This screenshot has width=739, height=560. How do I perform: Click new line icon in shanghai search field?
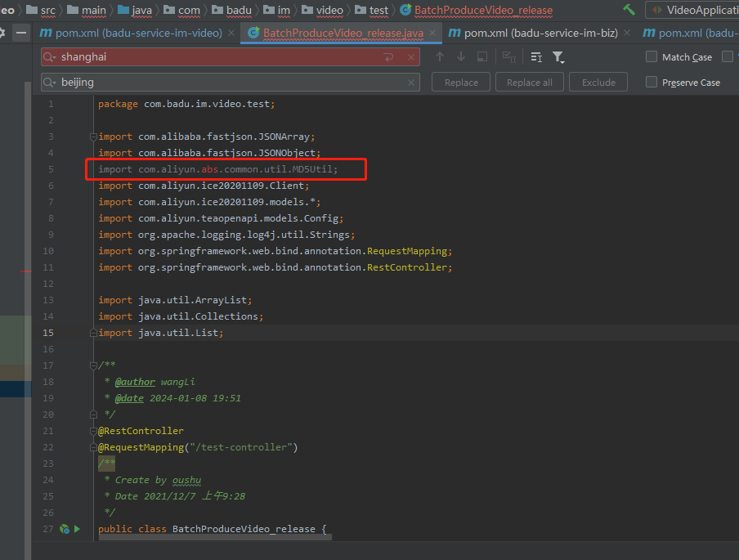point(389,57)
